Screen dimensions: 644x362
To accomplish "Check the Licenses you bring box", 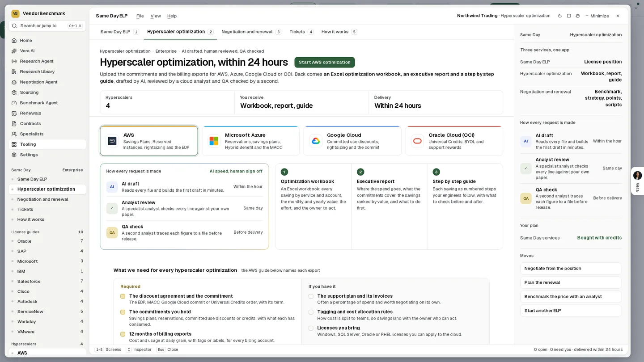I will (x=311, y=328).
